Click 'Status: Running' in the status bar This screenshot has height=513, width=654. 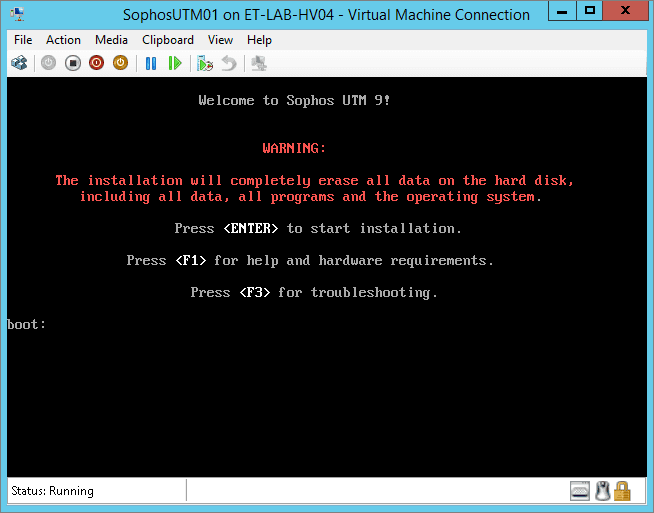coord(53,491)
